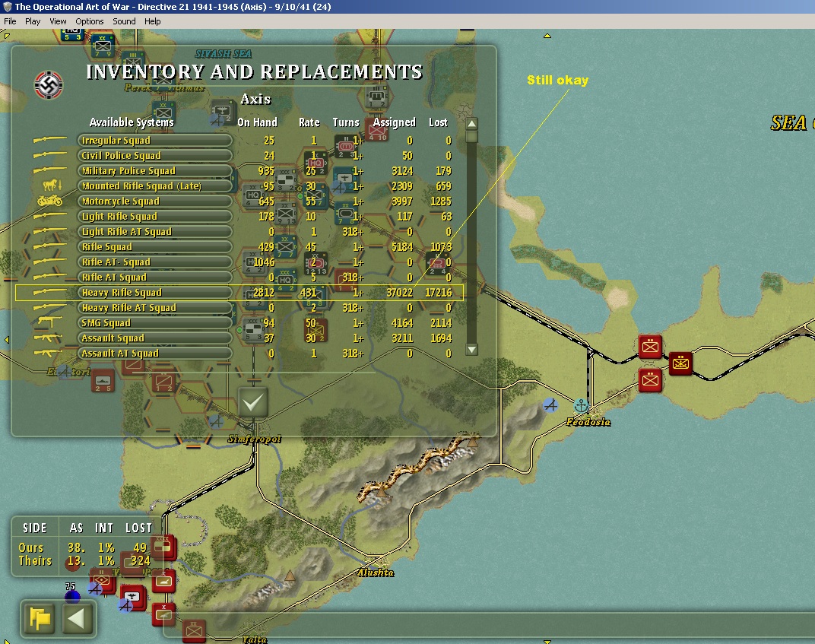Click the rifle icon beside Irregular Squad
The width and height of the screenshot is (815, 644).
(50, 139)
